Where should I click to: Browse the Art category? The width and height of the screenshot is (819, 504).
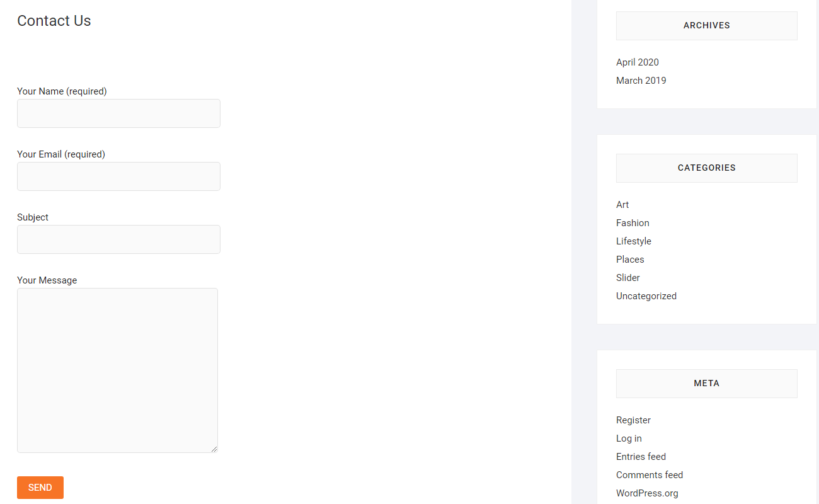622,205
